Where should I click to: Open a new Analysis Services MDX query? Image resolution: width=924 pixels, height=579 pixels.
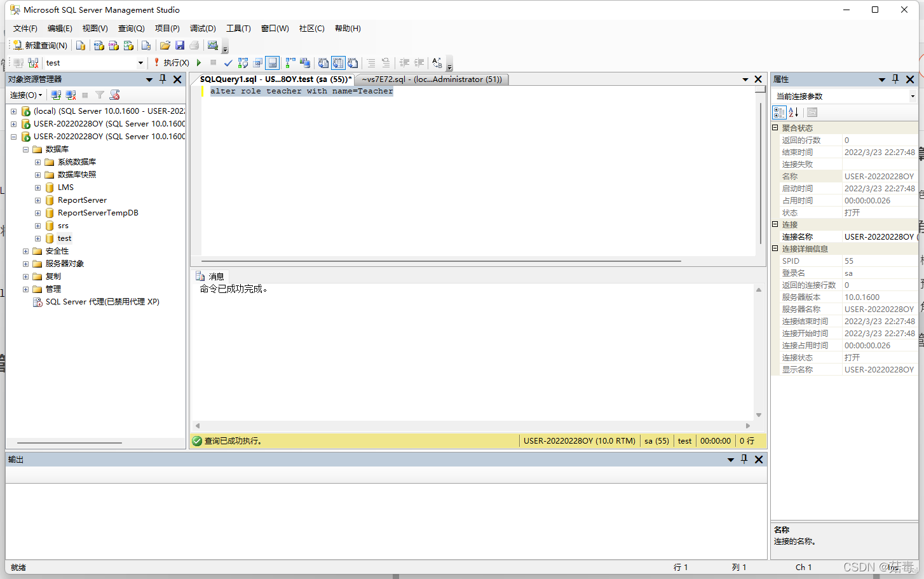click(99, 45)
